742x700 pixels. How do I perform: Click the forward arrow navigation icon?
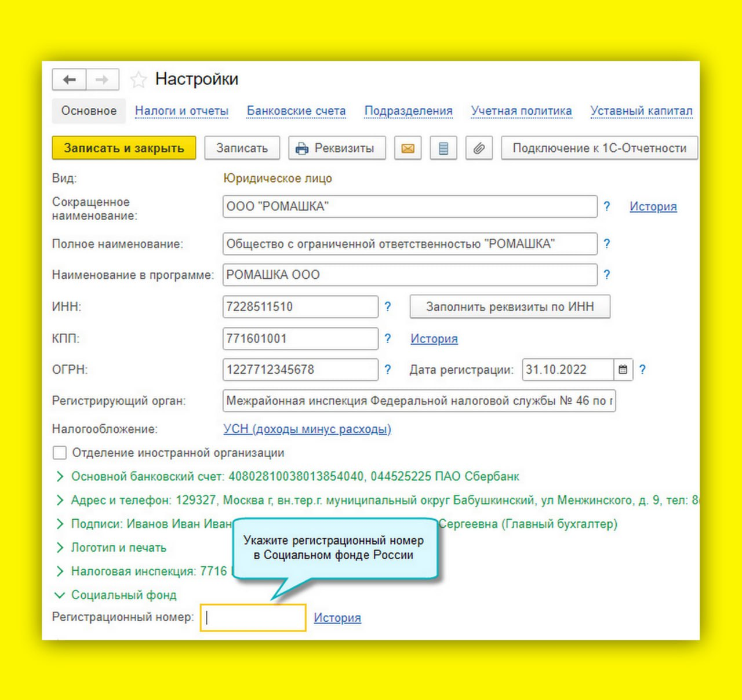tap(103, 80)
